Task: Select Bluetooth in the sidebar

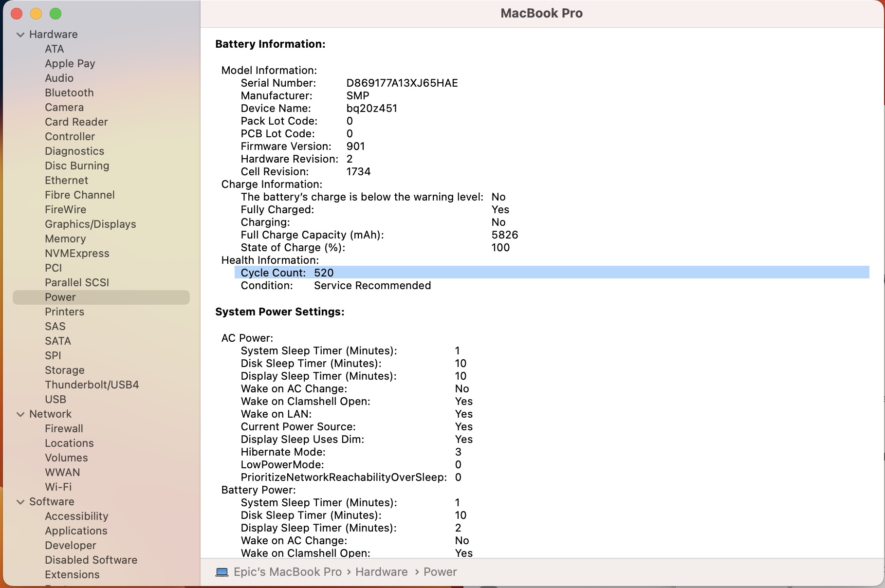Action: pos(69,93)
